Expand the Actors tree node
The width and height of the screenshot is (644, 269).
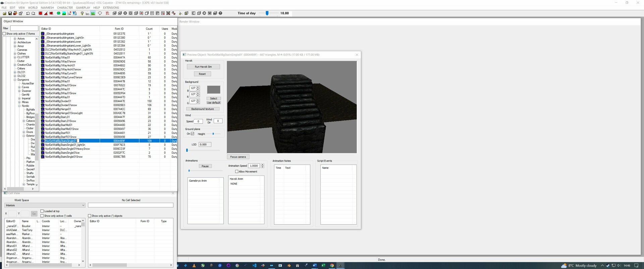(15, 39)
